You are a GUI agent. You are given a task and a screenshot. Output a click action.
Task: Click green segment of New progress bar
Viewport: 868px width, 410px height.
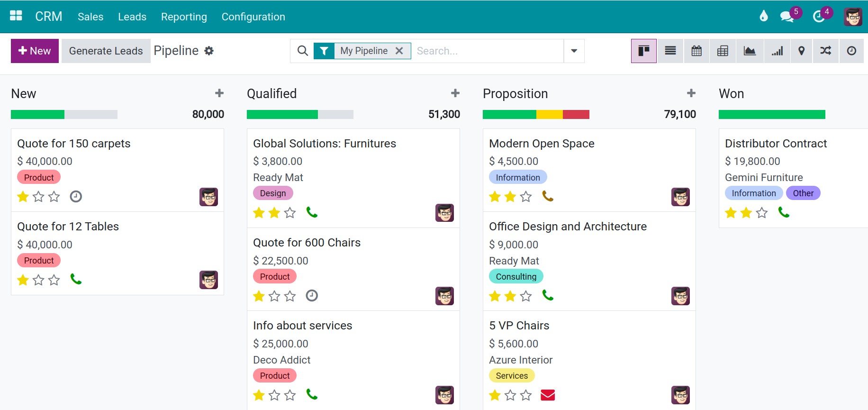[x=37, y=114]
